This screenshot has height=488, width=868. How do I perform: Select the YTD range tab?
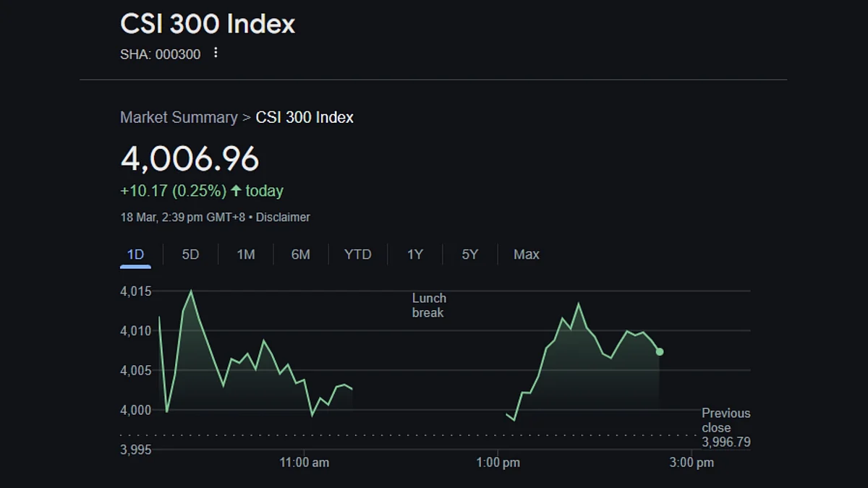point(358,254)
